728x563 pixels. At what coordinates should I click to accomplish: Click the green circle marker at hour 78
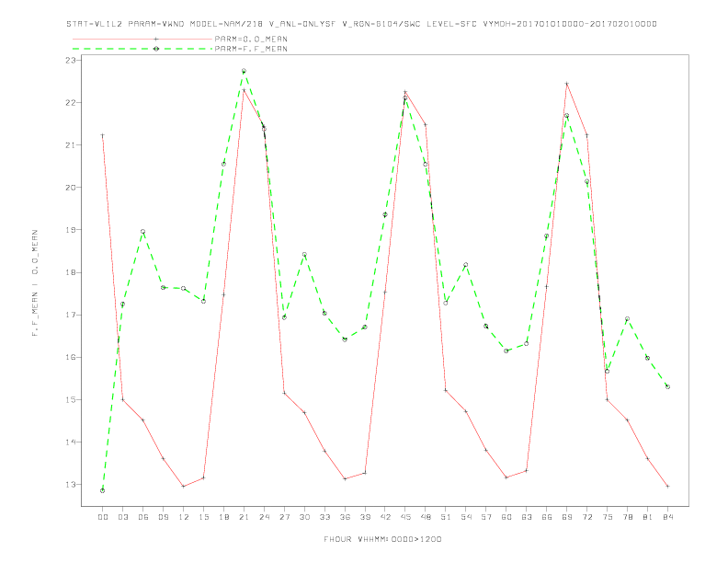pyautogui.click(x=627, y=318)
